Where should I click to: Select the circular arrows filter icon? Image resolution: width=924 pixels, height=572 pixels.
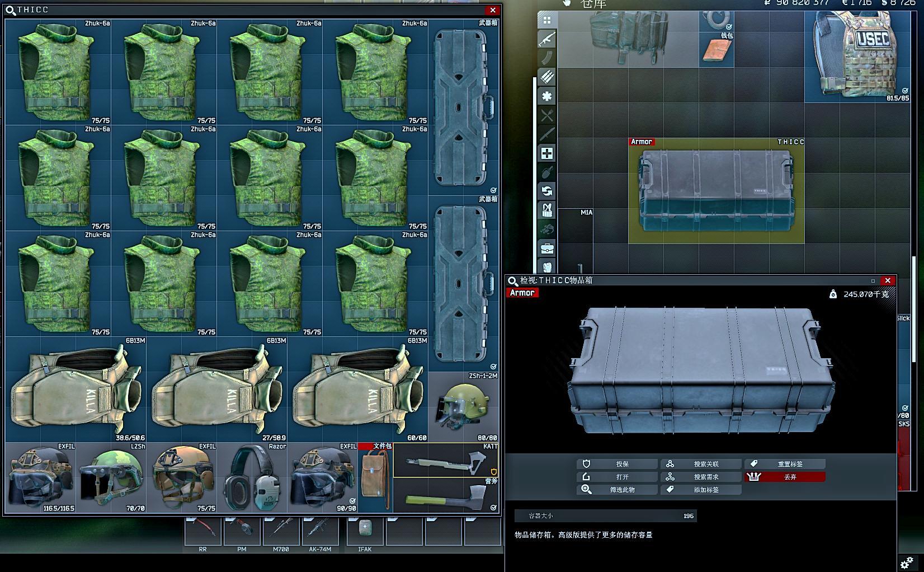[547, 191]
